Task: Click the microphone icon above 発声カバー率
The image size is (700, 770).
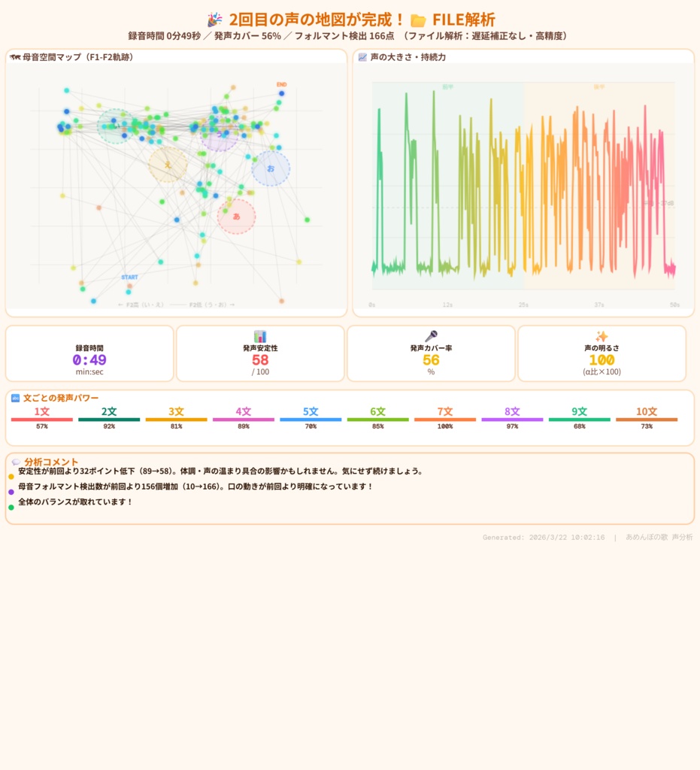Action: coord(431,336)
